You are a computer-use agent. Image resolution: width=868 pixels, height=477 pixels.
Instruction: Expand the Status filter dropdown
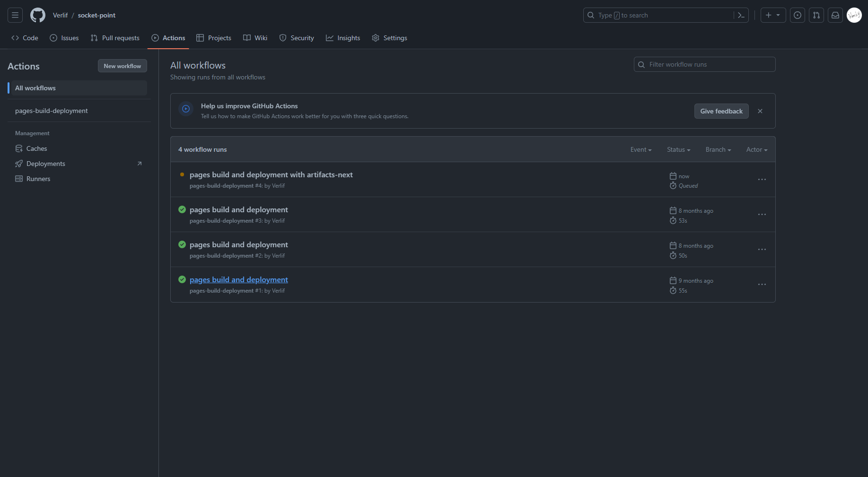coord(678,149)
